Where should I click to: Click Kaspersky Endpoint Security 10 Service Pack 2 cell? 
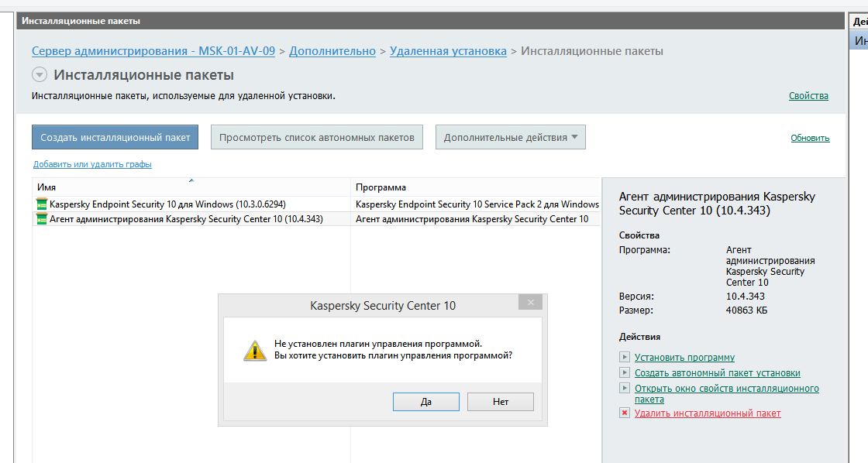coord(477,204)
